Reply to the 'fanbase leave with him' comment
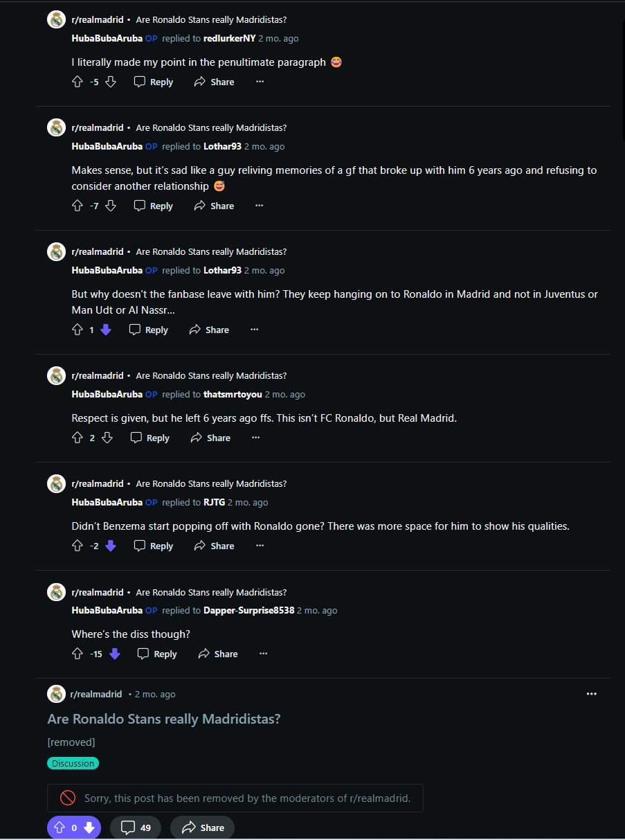Image resolution: width=625 pixels, height=840 pixels. [149, 330]
